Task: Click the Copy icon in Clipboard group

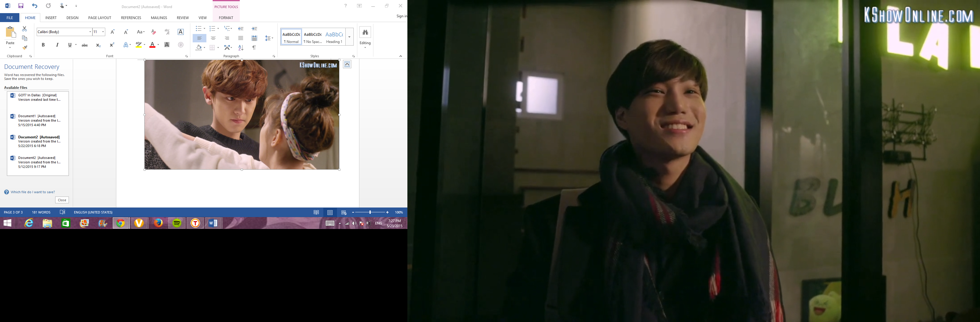Action: point(25,38)
